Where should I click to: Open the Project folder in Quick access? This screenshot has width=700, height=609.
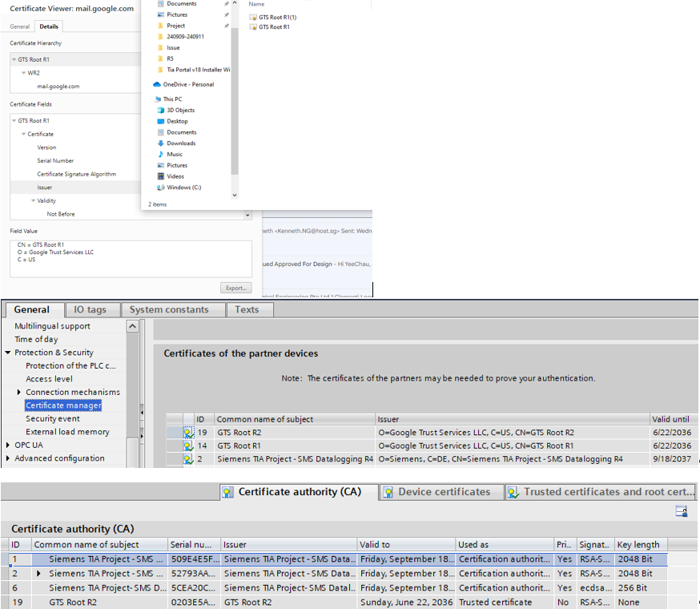pos(175,26)
